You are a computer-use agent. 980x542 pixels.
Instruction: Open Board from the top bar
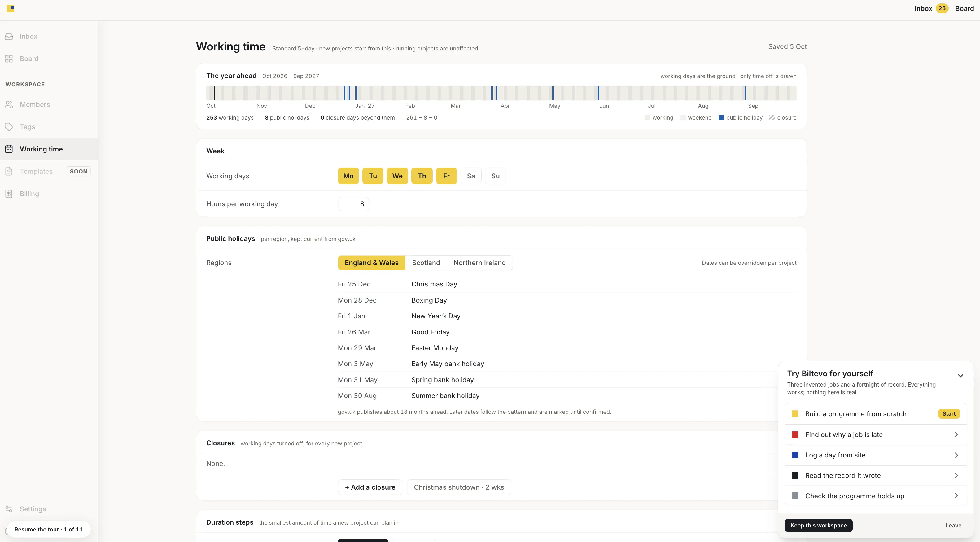964,8
